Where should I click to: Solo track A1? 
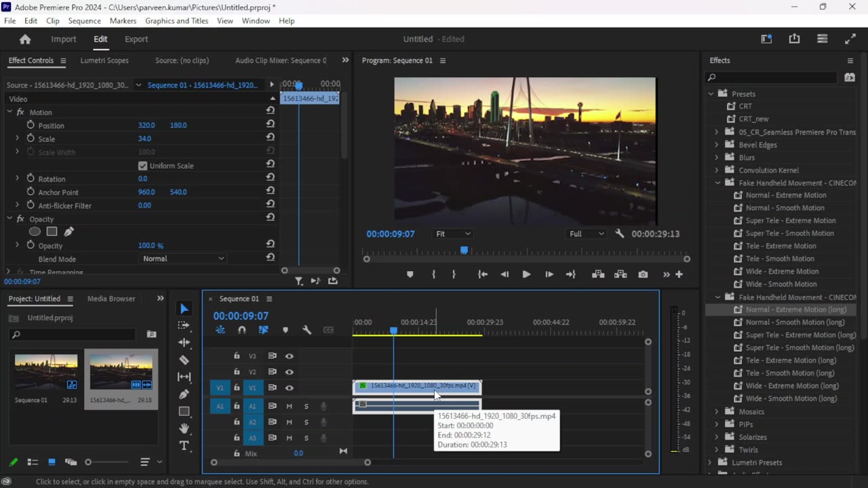pyautogui.click(x=306, y=406)
